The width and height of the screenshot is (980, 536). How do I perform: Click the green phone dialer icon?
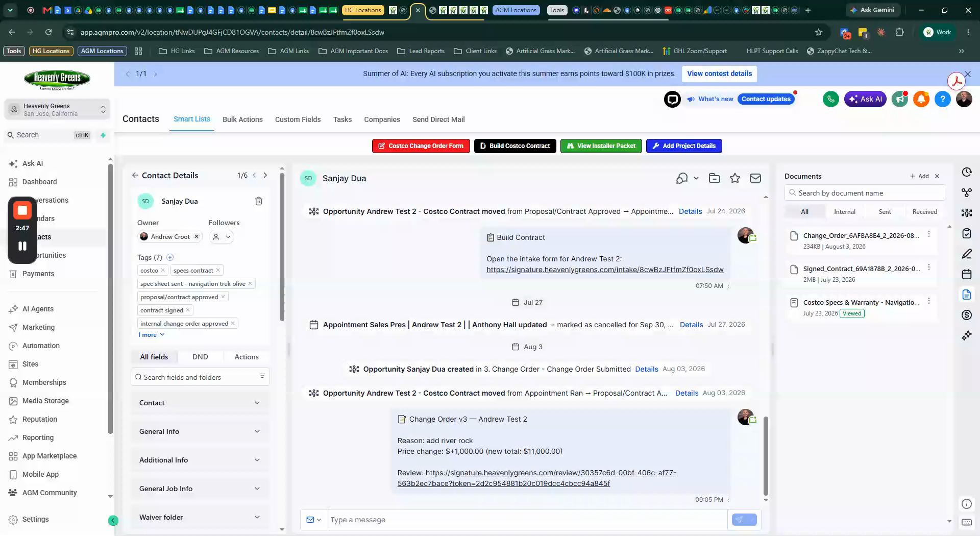pos(830,99)
